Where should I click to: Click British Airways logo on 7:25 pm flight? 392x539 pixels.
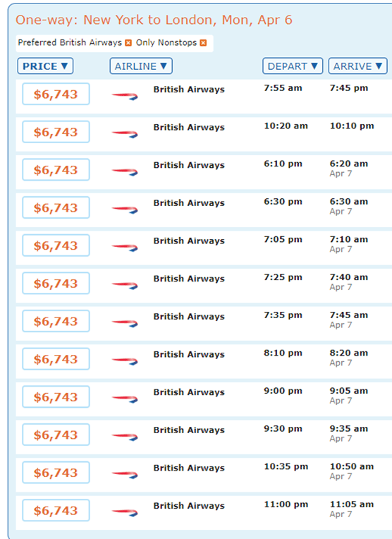125,285
